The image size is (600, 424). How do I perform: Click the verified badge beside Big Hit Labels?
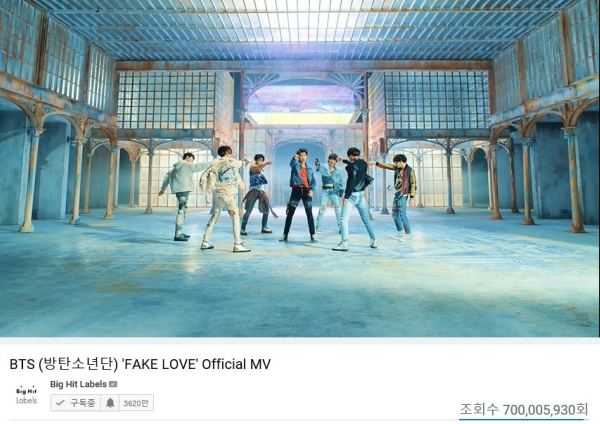click(x=113, y=384)
